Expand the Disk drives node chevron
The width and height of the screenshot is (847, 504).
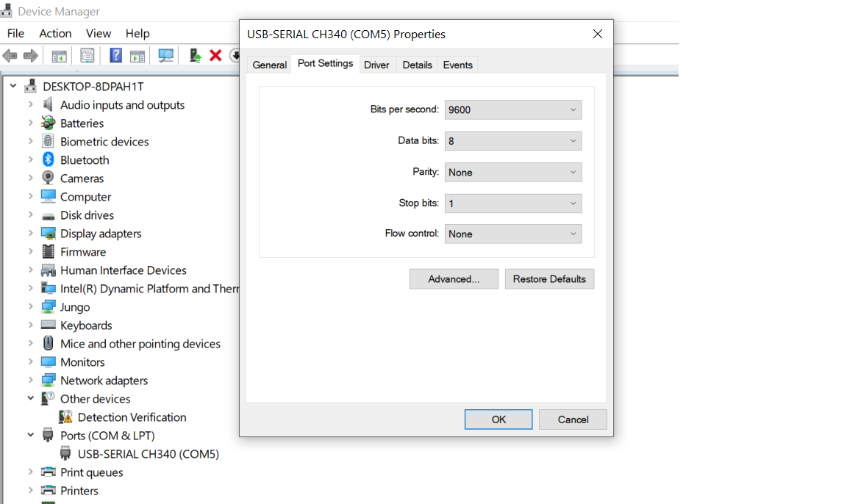31,215
